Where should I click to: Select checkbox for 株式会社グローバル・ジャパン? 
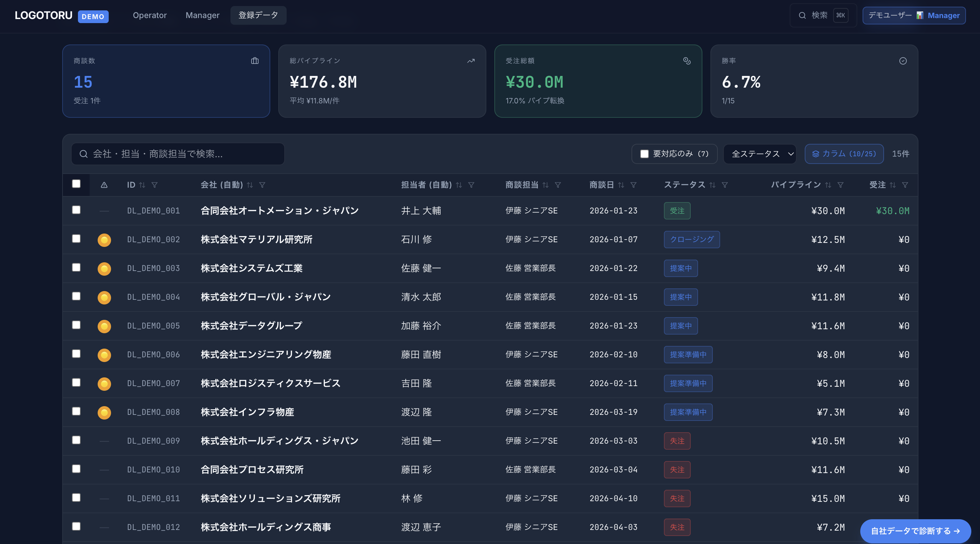tap(76, 296)
